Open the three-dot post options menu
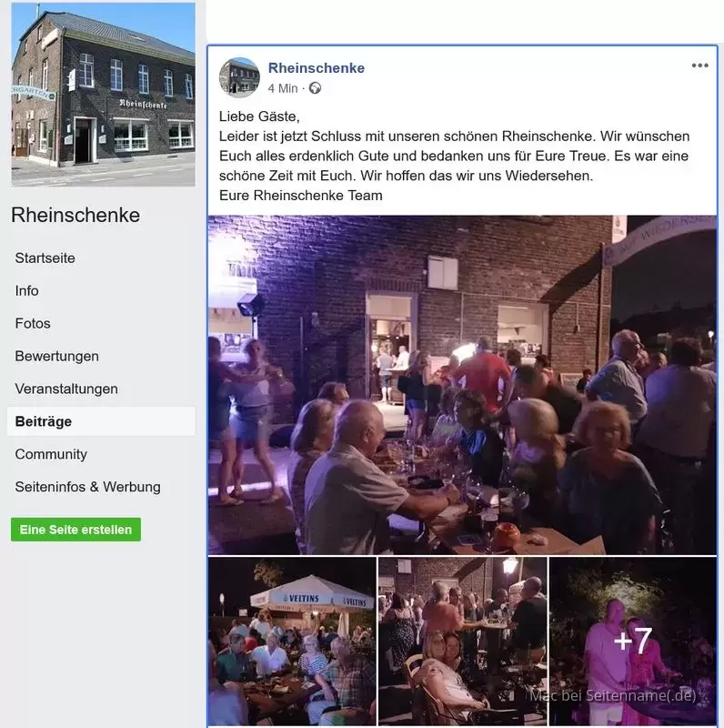Screen dimensions: 724x728 point(699,66)
